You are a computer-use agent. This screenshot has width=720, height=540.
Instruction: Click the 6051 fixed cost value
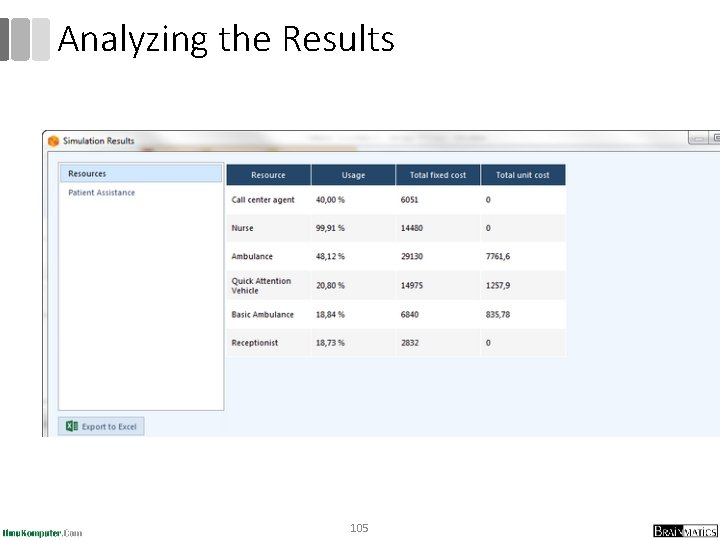(410, 200)
